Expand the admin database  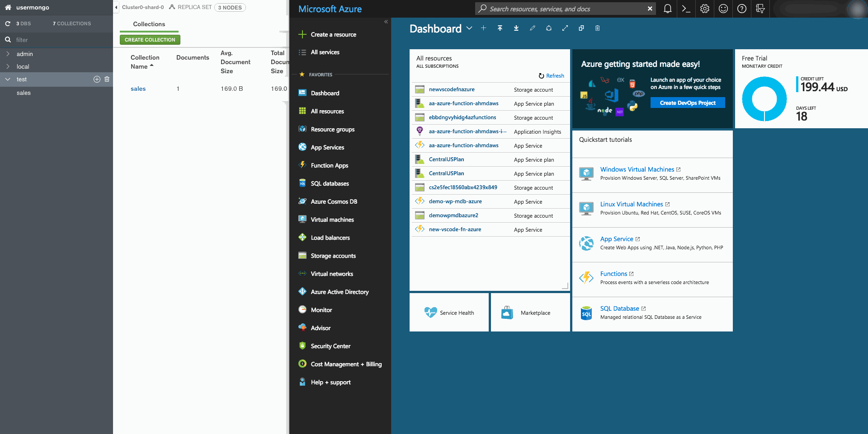pos(8,54)
